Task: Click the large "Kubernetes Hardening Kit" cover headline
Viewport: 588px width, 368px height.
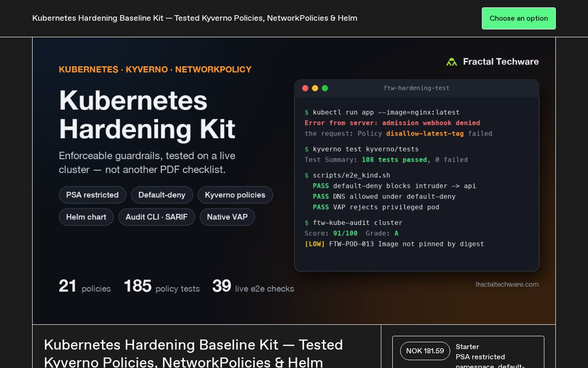Action: (147, 114)
